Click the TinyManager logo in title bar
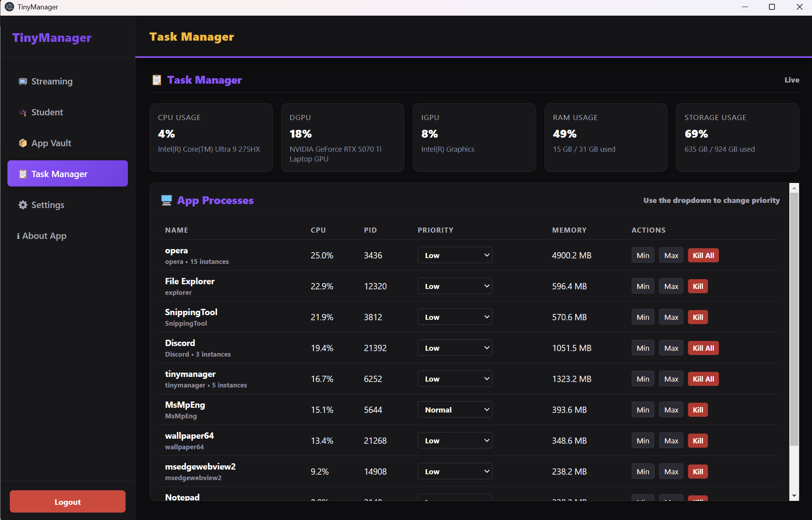 click(x=9, y=7)
